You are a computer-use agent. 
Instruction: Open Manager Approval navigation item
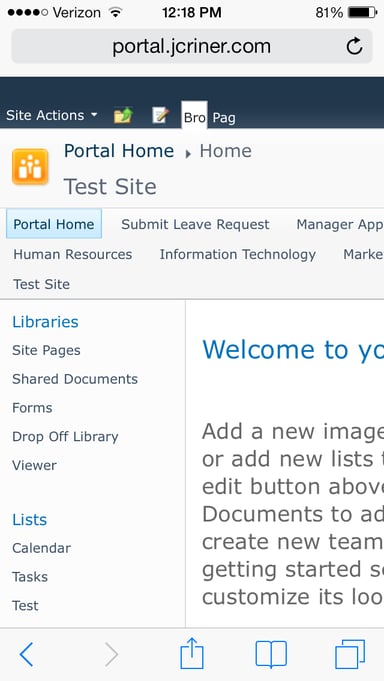[x=340, y=224]
